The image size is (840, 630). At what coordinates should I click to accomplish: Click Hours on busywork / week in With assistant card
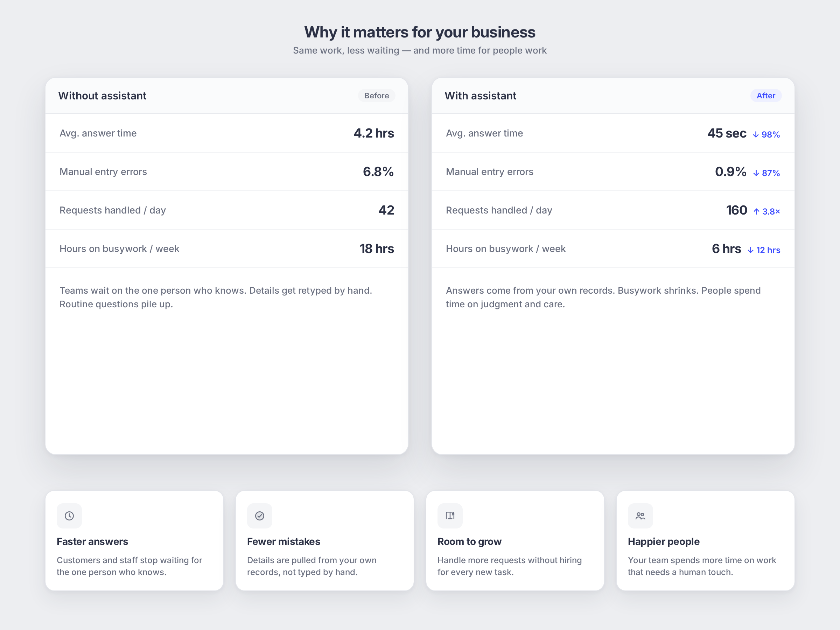click(506, 249)
